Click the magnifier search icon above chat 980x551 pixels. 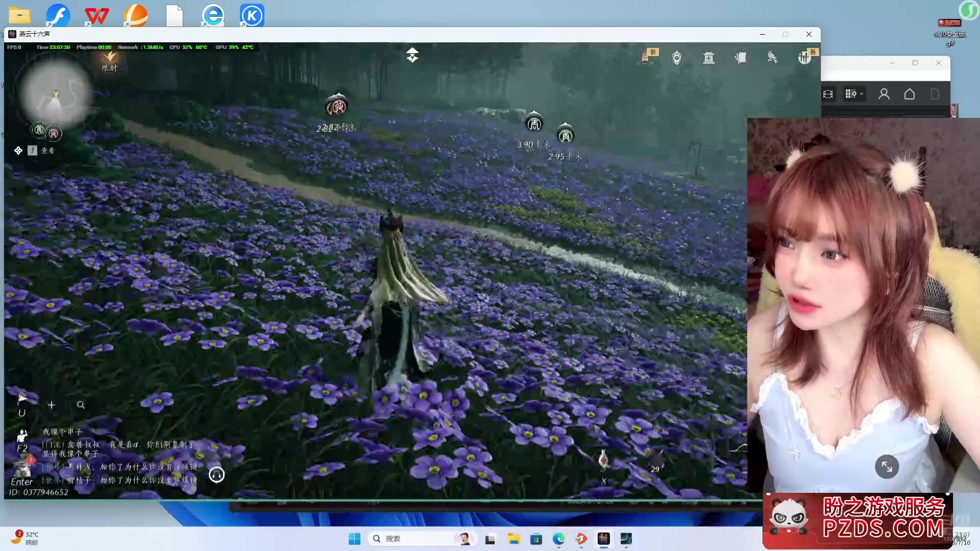point(81,405)
